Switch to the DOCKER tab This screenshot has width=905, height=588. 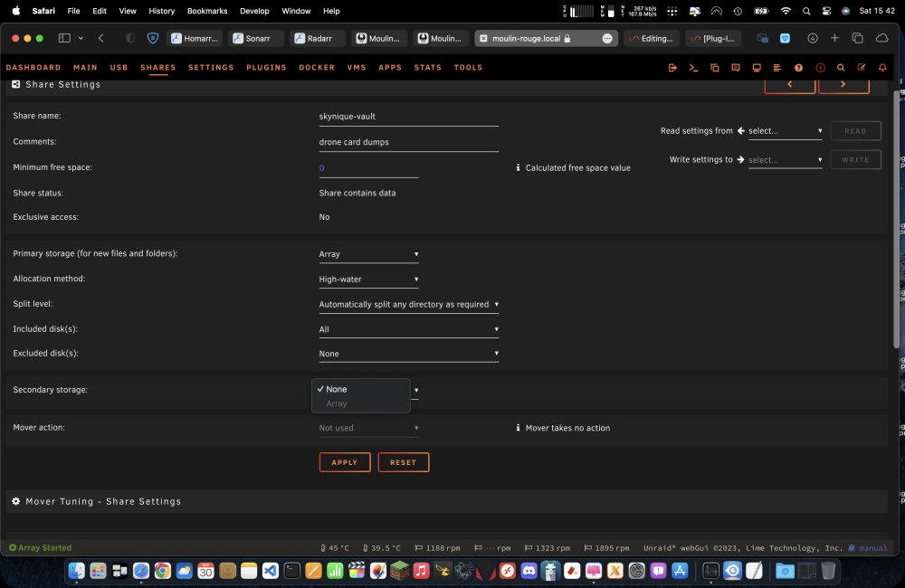(317, 68)
